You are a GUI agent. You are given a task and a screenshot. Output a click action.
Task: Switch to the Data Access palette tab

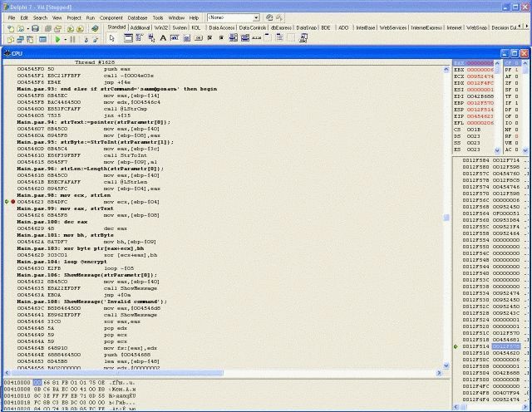(x=222, y=27)
